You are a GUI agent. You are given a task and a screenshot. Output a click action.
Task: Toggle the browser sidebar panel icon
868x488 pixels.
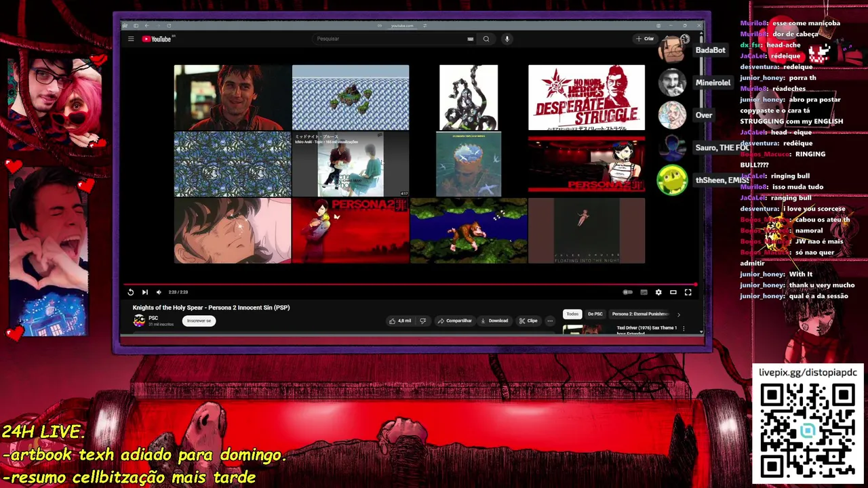click(x=136, y=26)
